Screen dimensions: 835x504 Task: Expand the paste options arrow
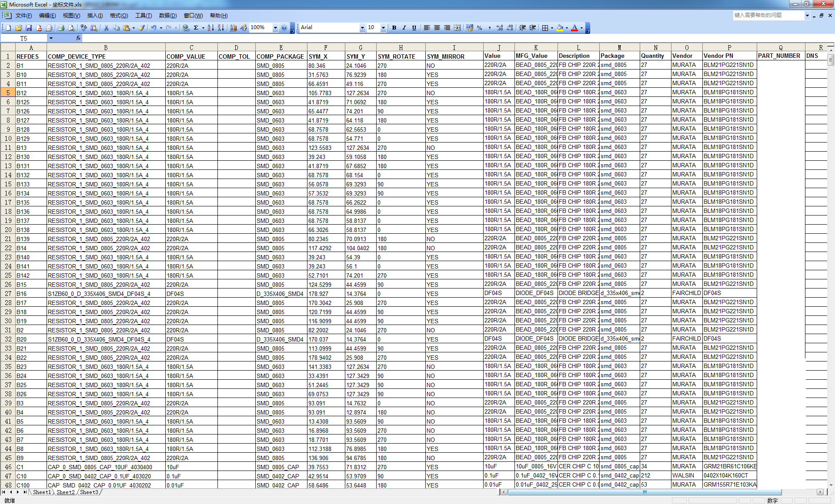point(134,28)
